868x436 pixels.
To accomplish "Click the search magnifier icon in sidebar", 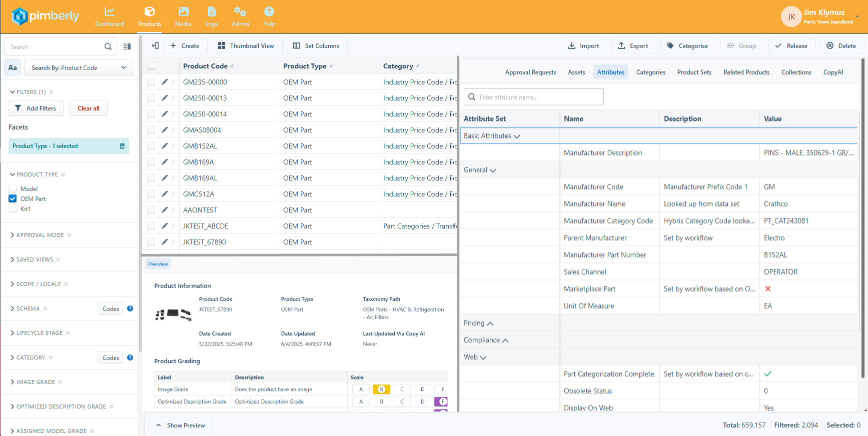I will (108, 47).
